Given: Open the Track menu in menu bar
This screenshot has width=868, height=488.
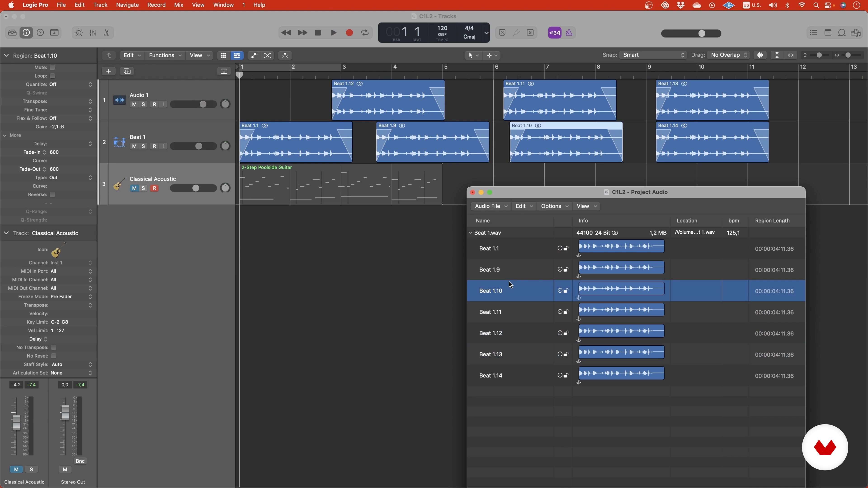Looking at the screenshot, I should point(100,5).
